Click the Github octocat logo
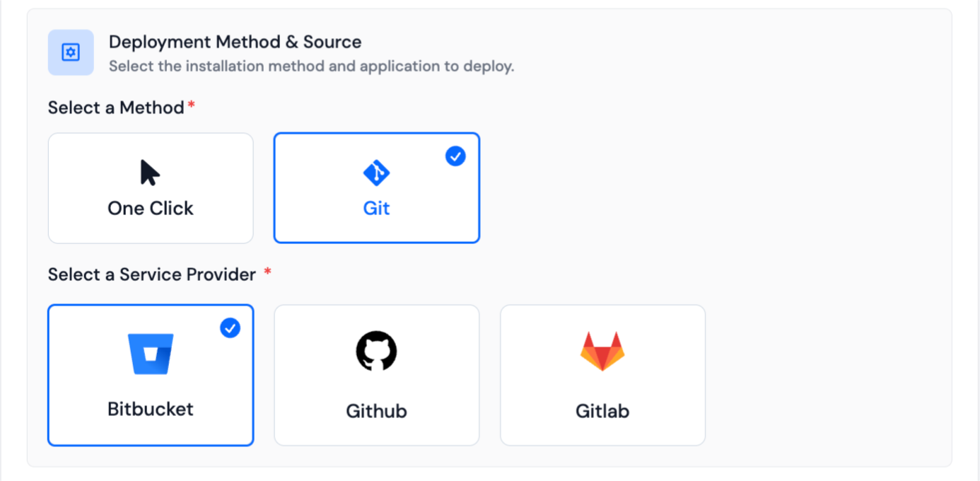 [x=376, y=351]
